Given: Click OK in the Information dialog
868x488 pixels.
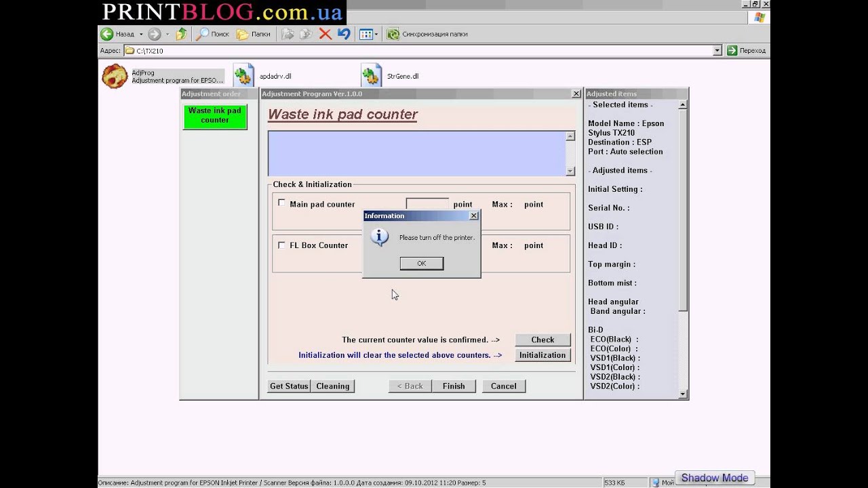Looking at the screenshot, I should (x=422, y=264).
